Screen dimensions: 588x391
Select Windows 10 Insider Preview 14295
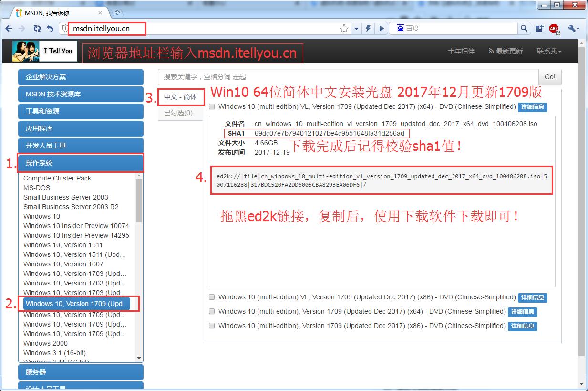click(x=76, y=235)
